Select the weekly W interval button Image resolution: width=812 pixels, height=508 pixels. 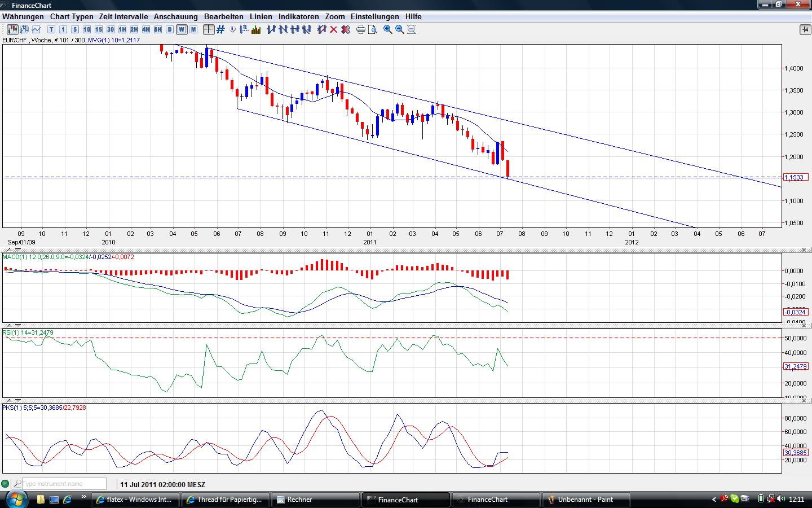[x=182, y=29]
